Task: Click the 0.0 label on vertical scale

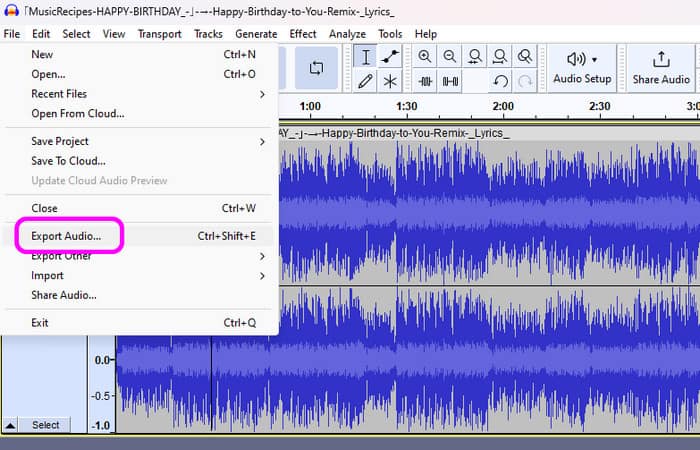Action: (102, 360)
